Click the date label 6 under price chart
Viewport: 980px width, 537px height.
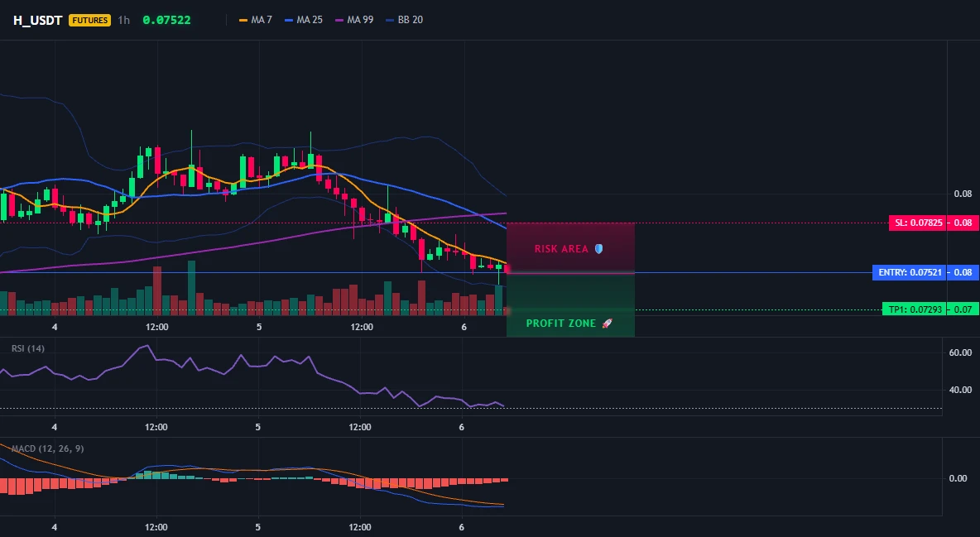464,327
